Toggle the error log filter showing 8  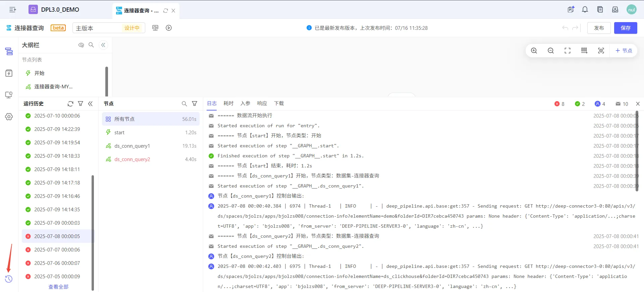point(559,104)
